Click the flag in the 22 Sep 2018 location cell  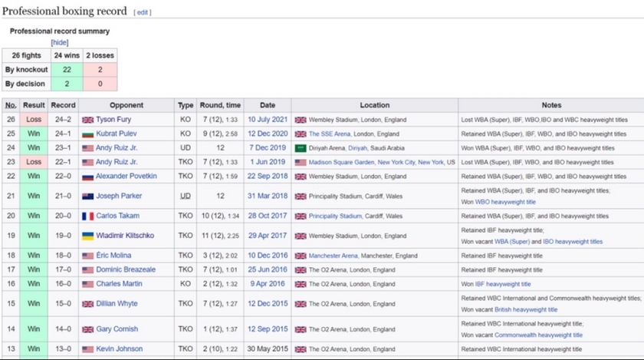(301, 177)
